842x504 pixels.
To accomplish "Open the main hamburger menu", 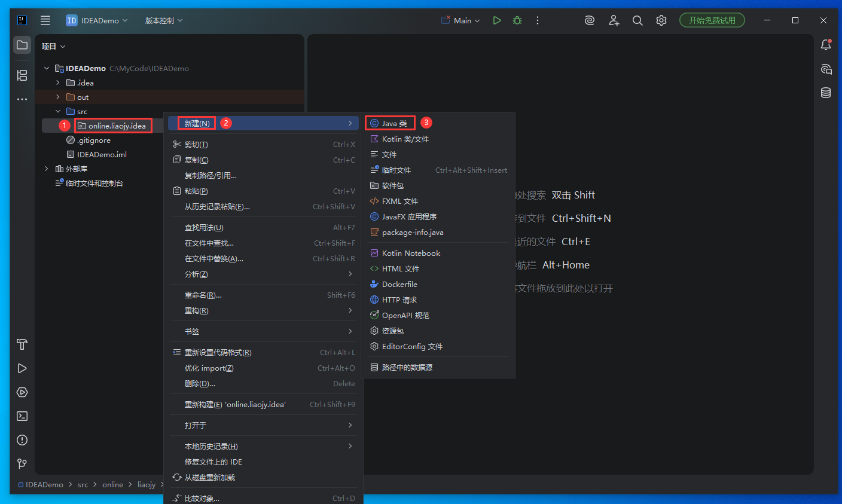I will (45, 20).
